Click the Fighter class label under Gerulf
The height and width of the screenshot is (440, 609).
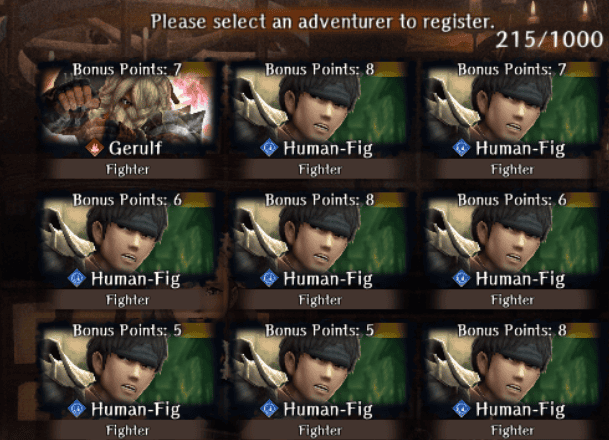(x=127, y=170)
